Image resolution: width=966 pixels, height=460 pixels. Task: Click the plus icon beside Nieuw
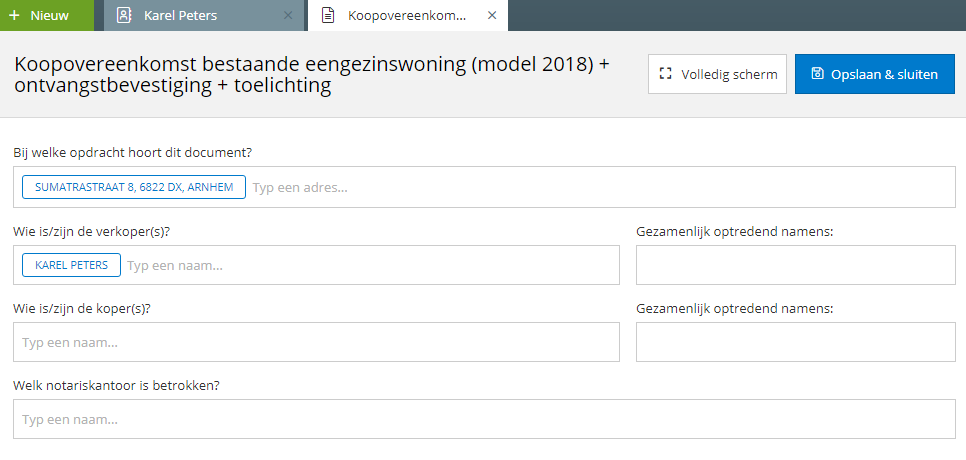click(x=15, y=15)
